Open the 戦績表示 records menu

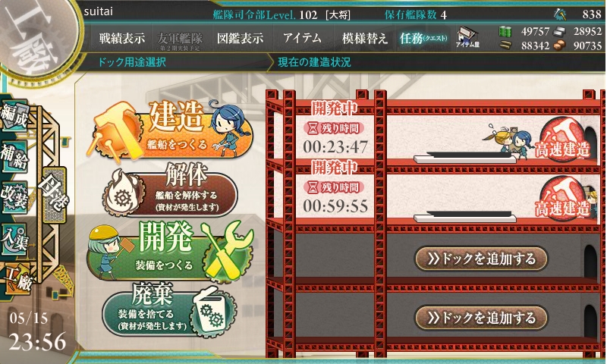[121, 38]
